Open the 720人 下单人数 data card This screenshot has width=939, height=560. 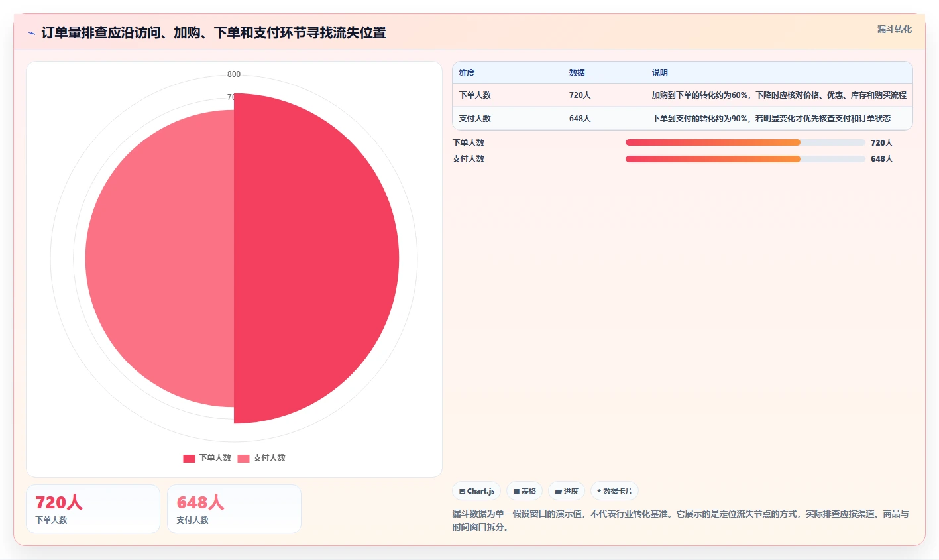[x=93, y=509]
